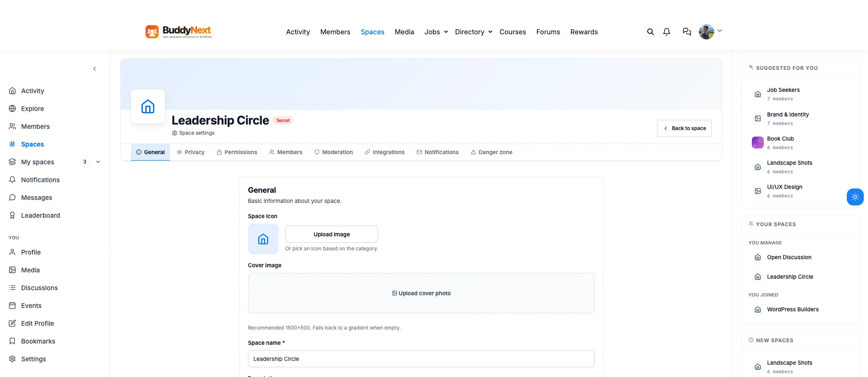Click the Upload image button

tap(332, 234)
